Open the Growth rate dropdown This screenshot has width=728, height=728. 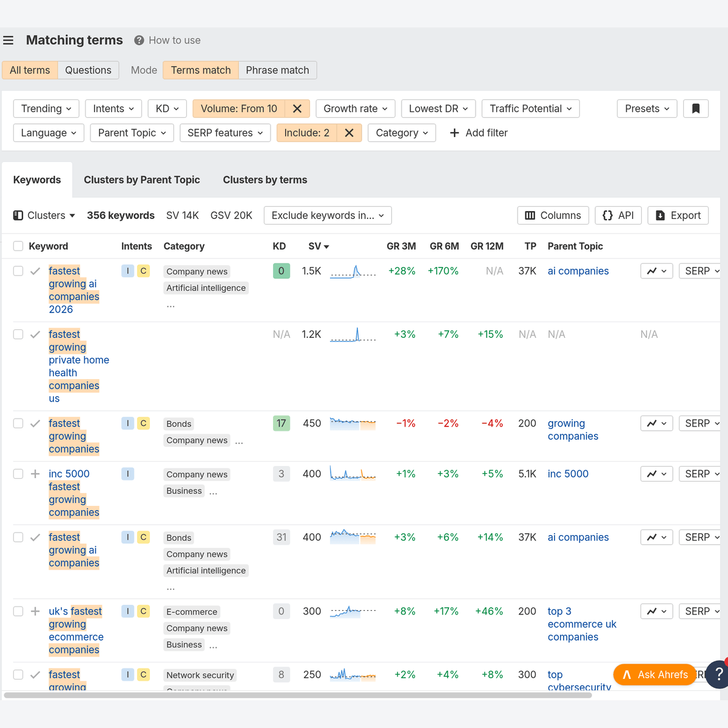pos(356,109)
